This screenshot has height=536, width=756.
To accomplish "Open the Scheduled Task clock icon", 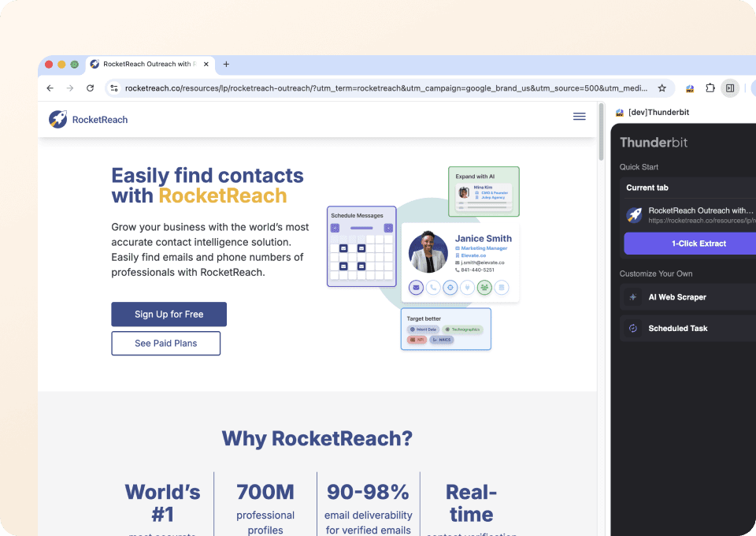I will [x=635, y=328].
